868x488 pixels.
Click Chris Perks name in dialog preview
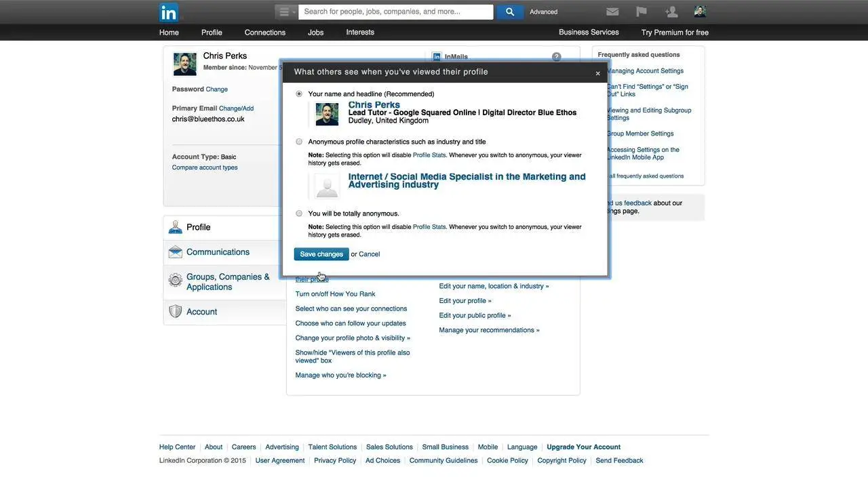[374, 105]
